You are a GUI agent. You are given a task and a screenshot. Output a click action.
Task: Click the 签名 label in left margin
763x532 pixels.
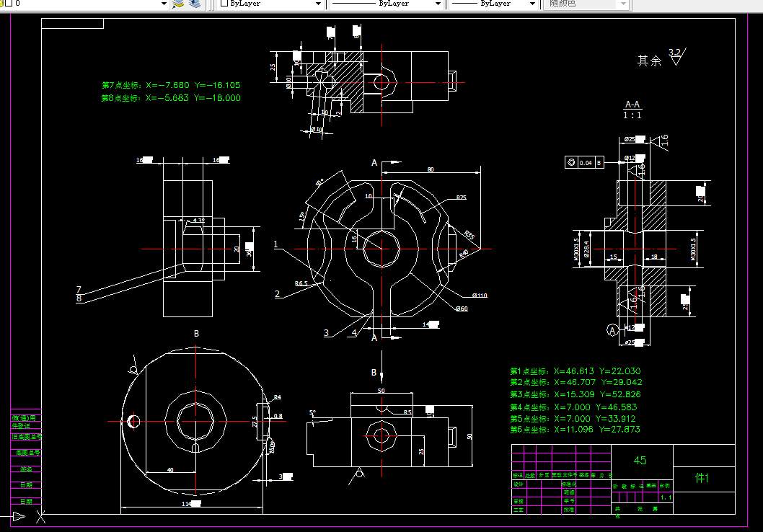pyautogui.click(x=26, y=469)
